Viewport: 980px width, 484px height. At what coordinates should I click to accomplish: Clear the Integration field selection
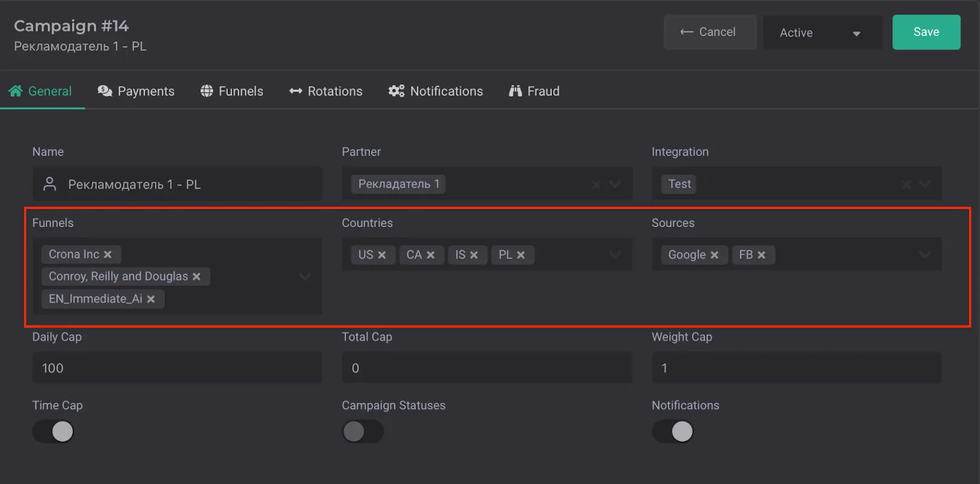pyautogui.click(x=907, y=184)
